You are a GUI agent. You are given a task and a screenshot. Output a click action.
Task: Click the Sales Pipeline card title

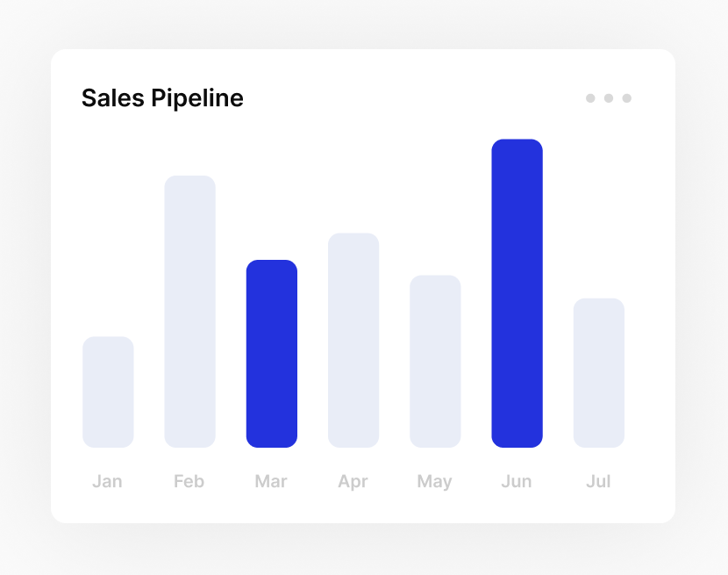point(162,98)
